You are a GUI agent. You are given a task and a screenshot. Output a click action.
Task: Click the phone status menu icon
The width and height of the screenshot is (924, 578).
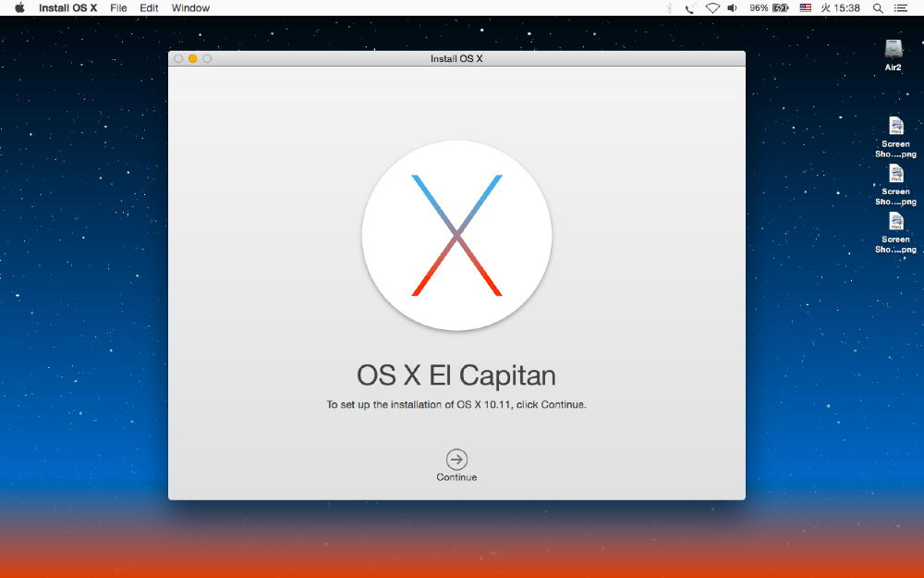coord(690,7)
